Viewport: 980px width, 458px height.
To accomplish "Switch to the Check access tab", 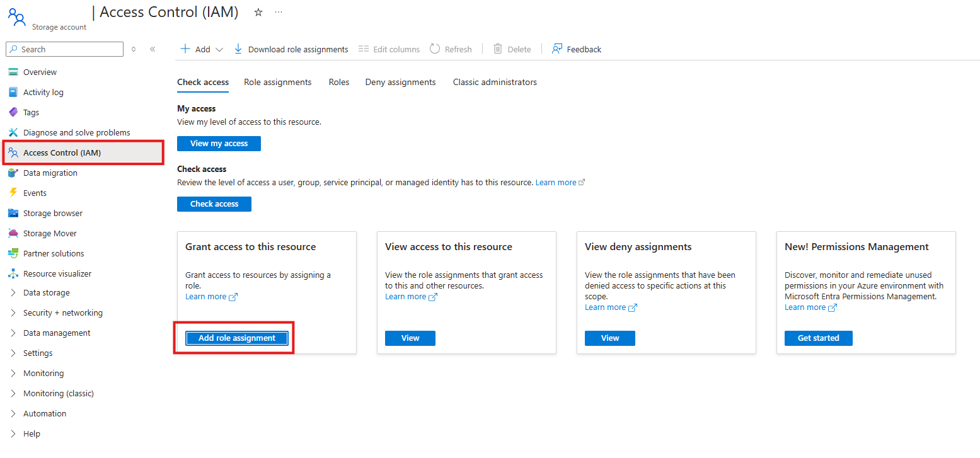I will [203, 82].
